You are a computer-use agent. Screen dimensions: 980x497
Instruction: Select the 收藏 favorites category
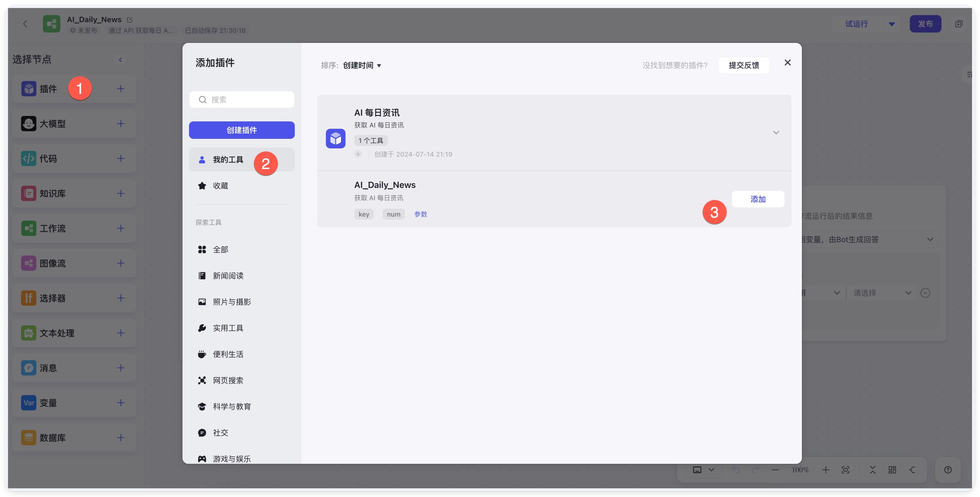coord(220,186)
